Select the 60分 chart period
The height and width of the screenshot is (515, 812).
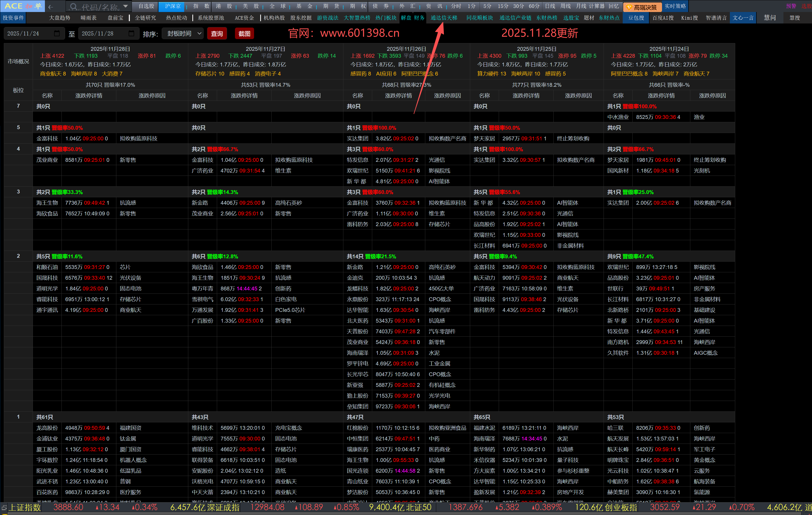coord(534,6)
